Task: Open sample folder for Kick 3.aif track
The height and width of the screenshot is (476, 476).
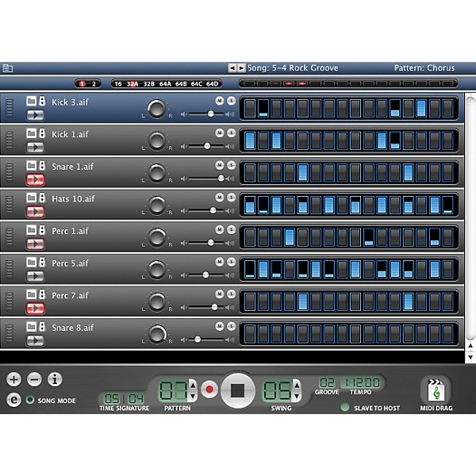Action: [x=31, y=101]
